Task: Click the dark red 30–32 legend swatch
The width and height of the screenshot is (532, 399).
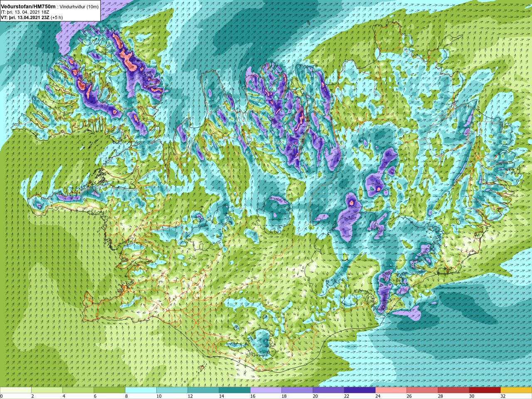Action: click(x=485, y=390)
